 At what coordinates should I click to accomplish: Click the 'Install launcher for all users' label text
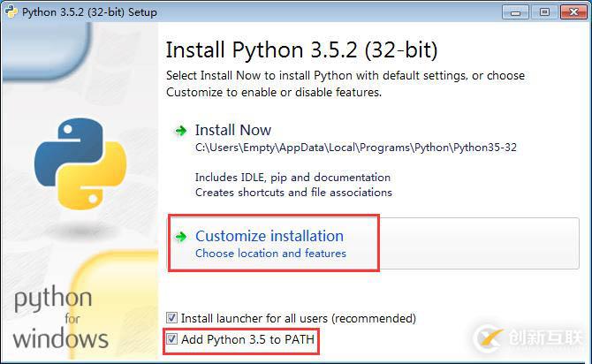point(298,318)
